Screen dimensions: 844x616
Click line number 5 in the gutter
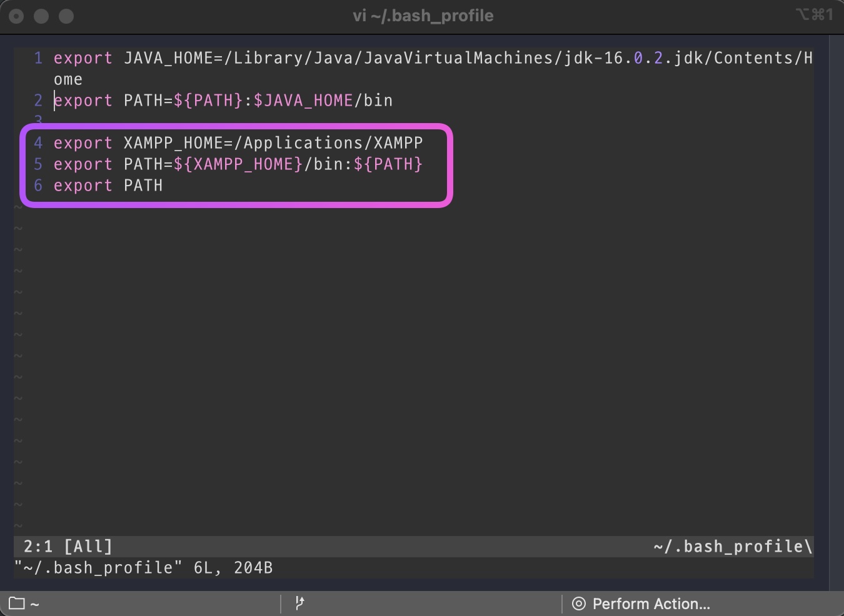(x=38, y=164)
